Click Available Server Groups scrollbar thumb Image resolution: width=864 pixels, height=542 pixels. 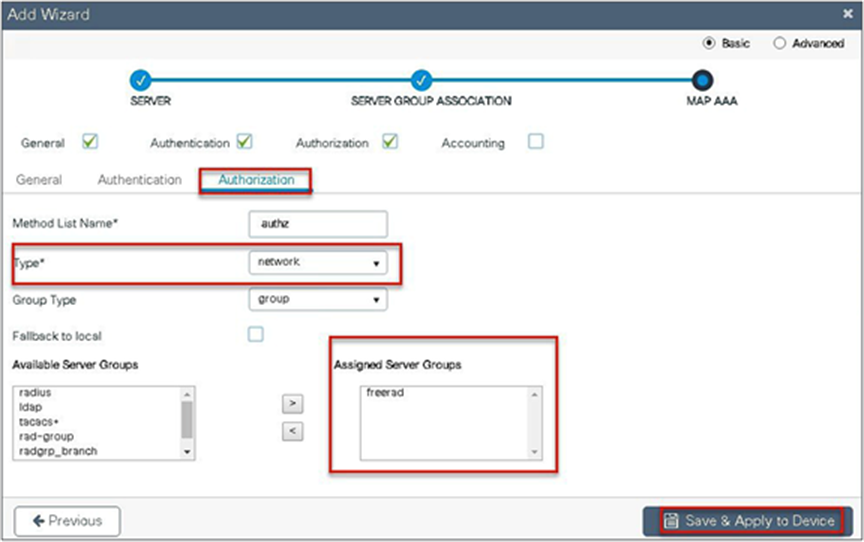point(187,419)
